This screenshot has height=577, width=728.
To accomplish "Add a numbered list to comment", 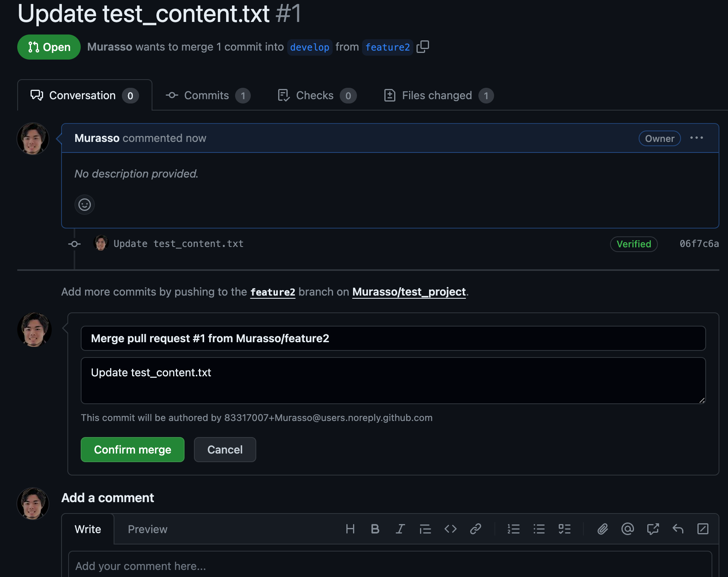I will click(x=514, y=529).
